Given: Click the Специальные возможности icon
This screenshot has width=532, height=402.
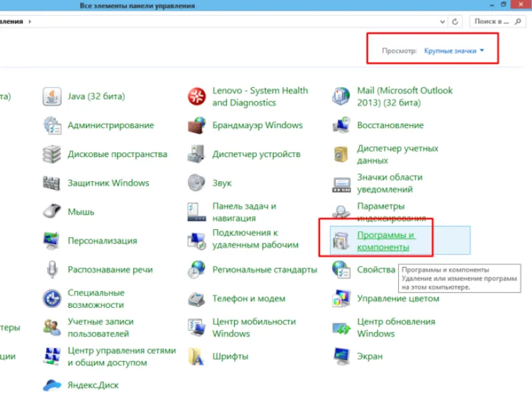Looking at the screenshot, I should [x=52, y=299].
